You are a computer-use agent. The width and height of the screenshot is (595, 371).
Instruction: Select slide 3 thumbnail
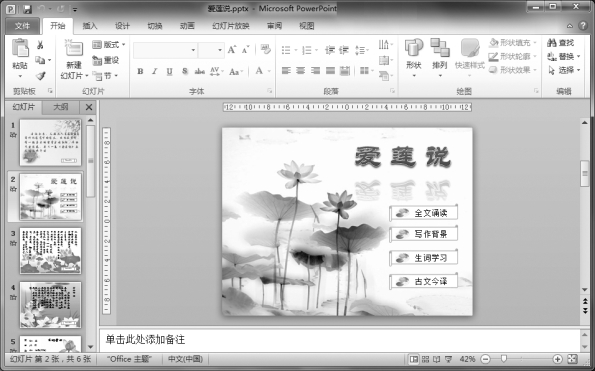(50, 250)
